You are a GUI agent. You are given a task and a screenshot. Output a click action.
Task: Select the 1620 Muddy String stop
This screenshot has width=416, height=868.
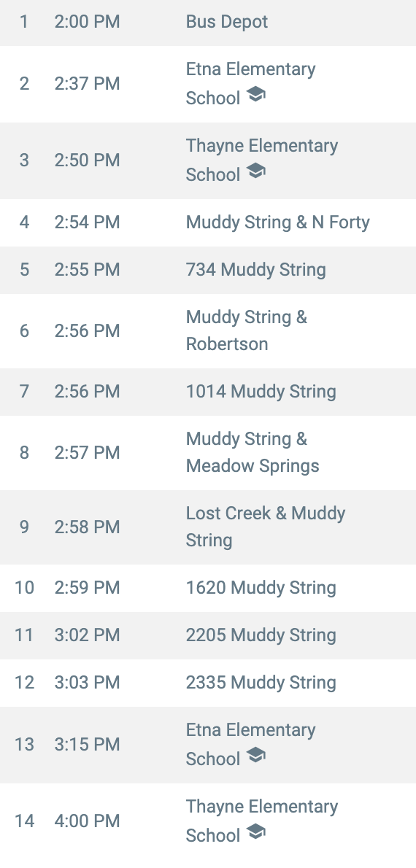(x=208, y=588)
